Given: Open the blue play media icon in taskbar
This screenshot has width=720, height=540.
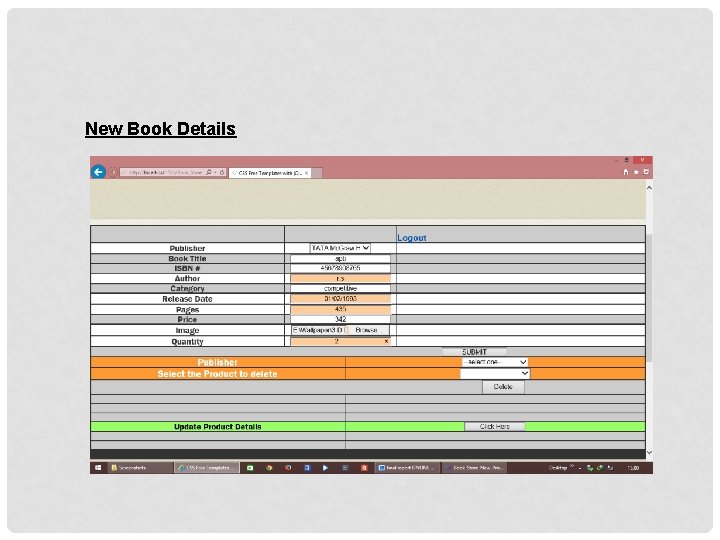Looking at the screenshot, I should (326, 468).
